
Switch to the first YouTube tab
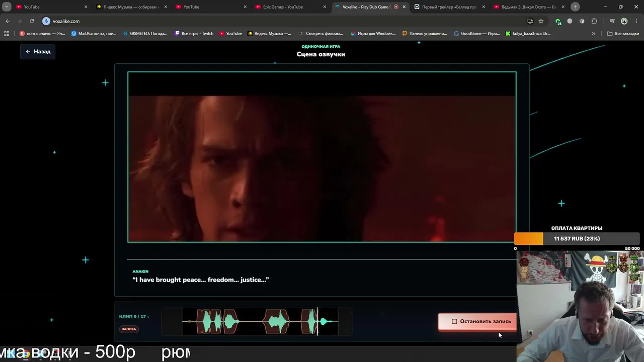pos(52,7)
